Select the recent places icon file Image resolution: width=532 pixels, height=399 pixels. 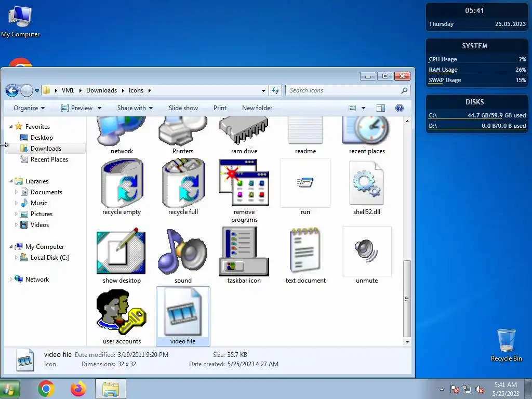(367, 135)
